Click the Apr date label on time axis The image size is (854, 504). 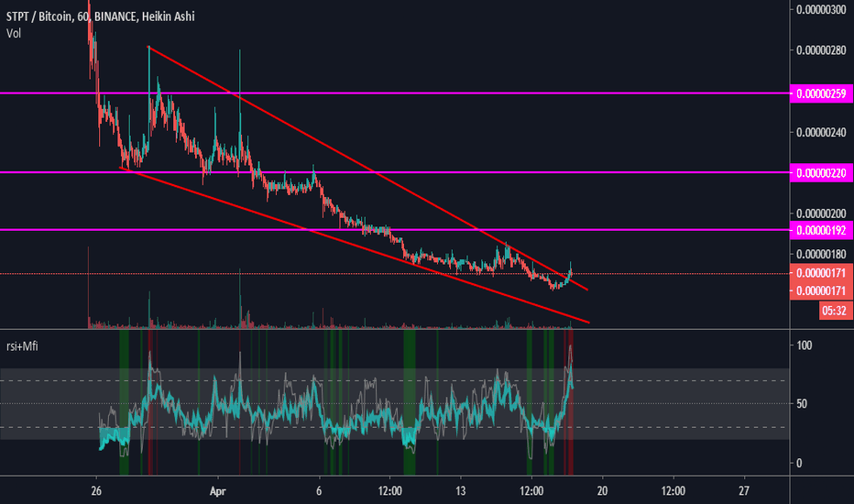[218, 491]
